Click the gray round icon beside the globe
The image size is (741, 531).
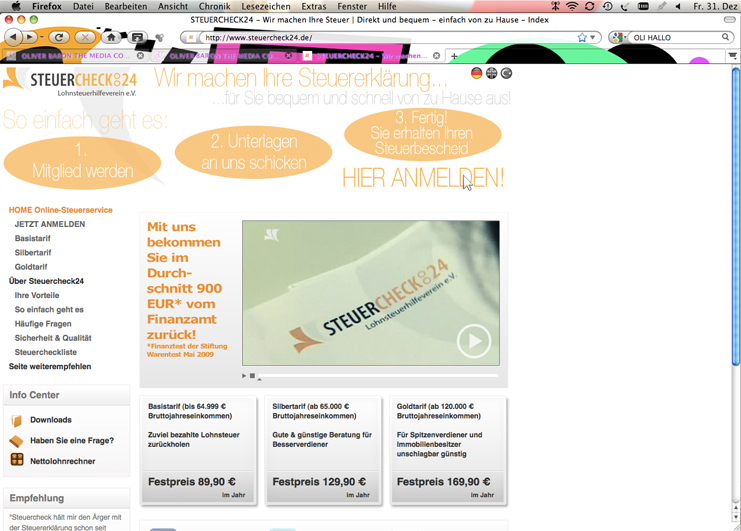coord(507,73)
